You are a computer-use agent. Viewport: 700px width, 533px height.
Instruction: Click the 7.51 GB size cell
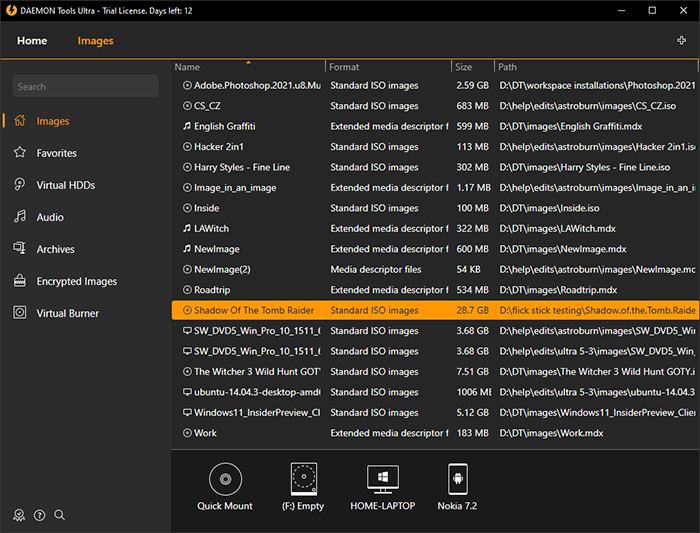click(472, 372)
